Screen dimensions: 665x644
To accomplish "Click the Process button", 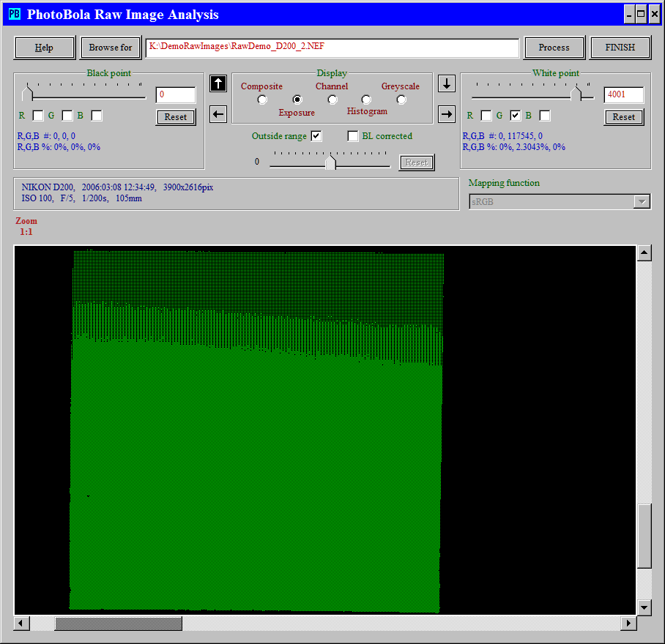I will click(554, 48).
